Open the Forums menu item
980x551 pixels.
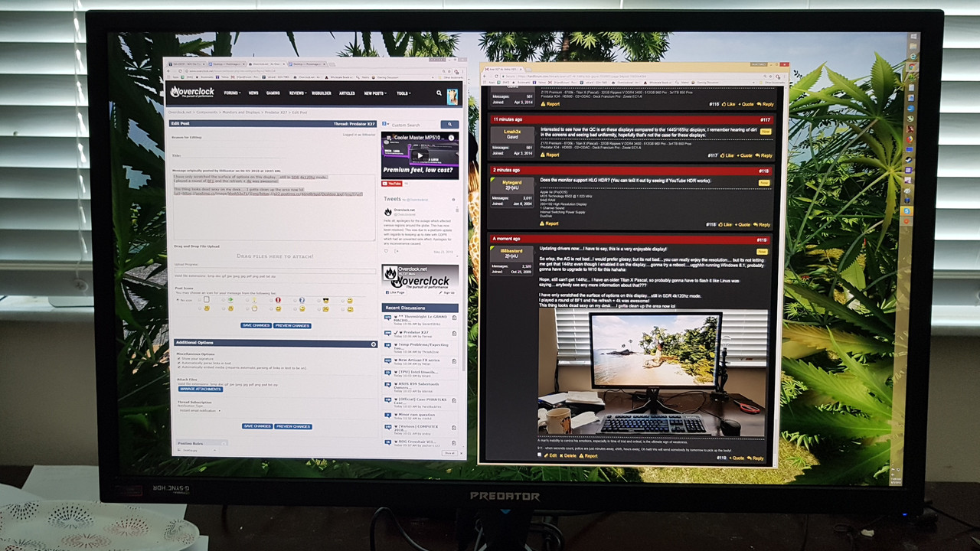233,93
